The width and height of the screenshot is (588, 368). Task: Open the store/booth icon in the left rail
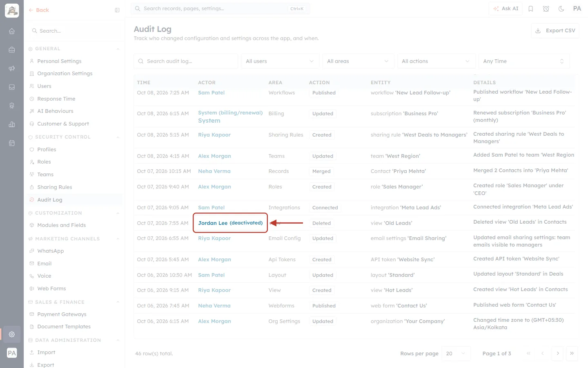click(x=12, y=105)
